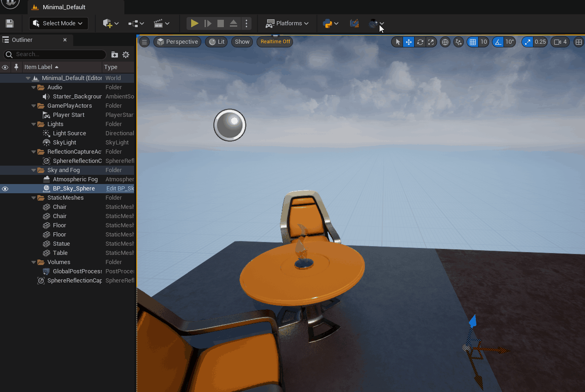Open dropdown beside the last toolbar icon
This screenshot has height=392, width=585.
click(382, 24)
